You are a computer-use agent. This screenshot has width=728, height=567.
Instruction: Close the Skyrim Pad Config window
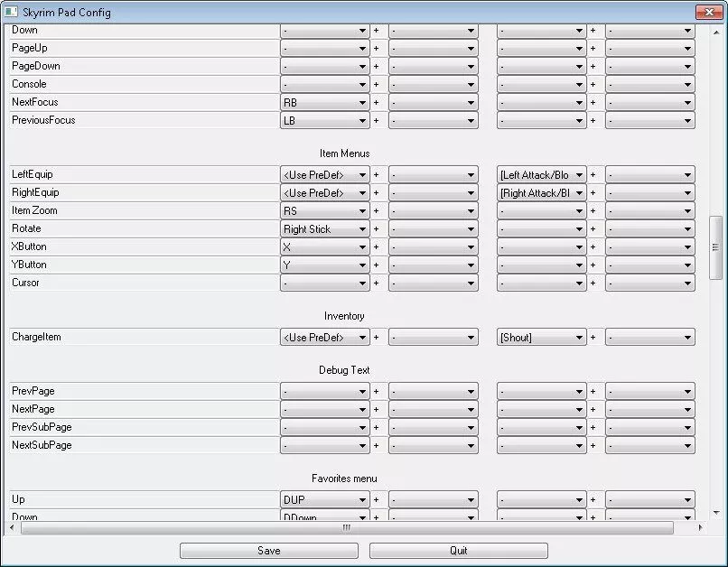pyautogui.click(x=709, y=12)
